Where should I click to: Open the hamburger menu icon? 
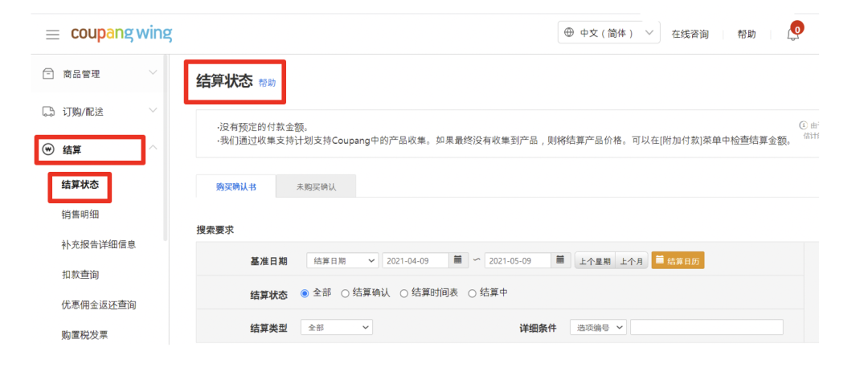tap(52, 35)
